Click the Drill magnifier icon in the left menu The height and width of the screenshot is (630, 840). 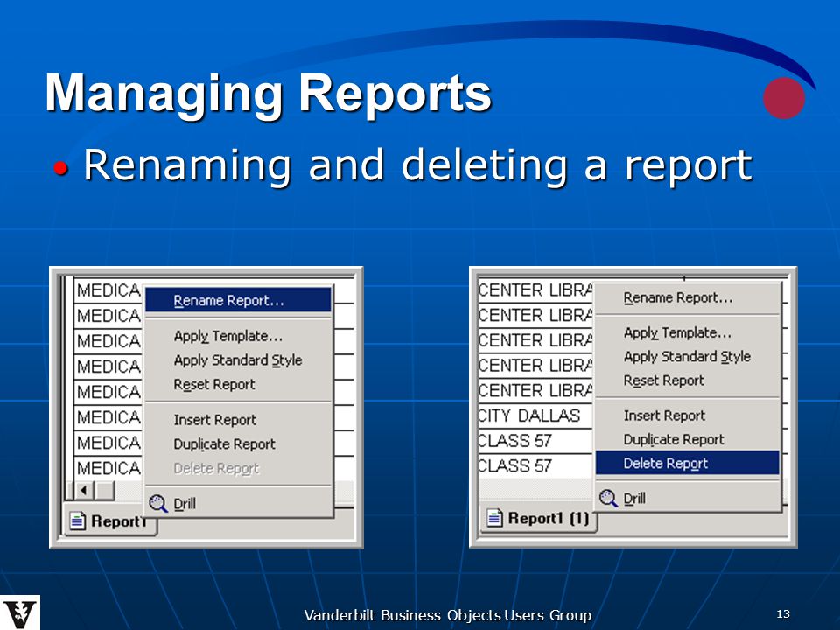(158, 504)
